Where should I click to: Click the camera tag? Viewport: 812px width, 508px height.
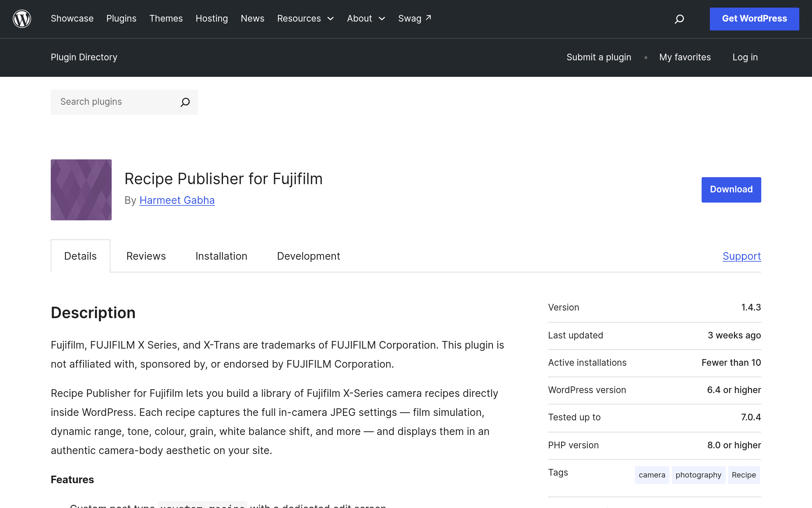652,475
